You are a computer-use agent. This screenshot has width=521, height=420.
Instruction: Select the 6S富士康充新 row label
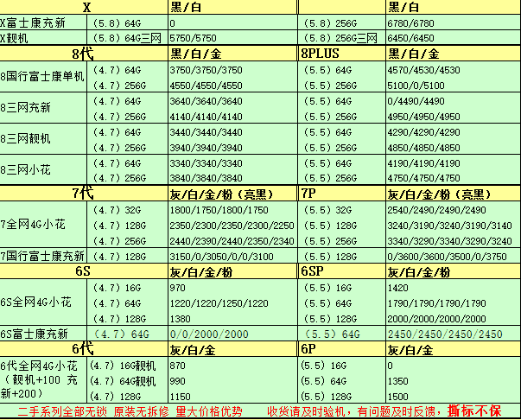[36, 334]
